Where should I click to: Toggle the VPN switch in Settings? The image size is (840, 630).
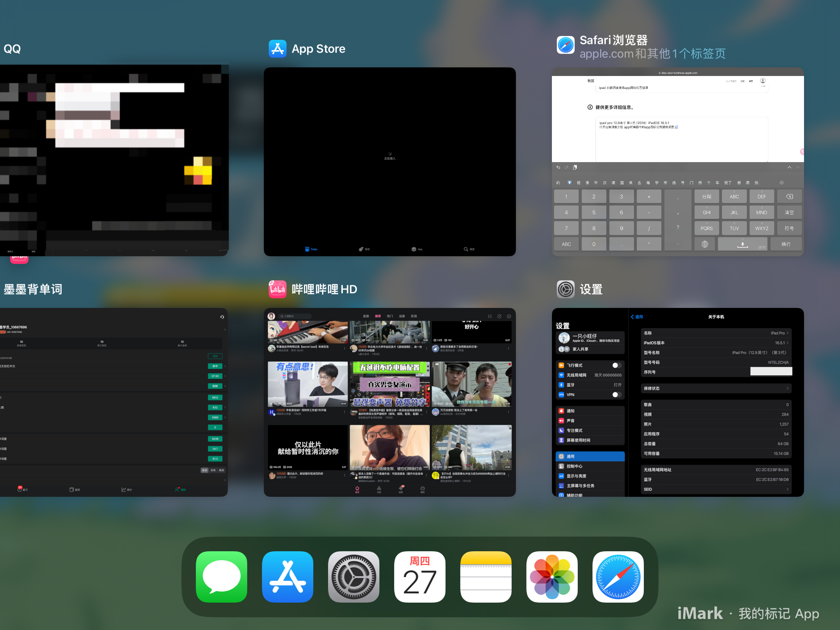click(616, 395)
